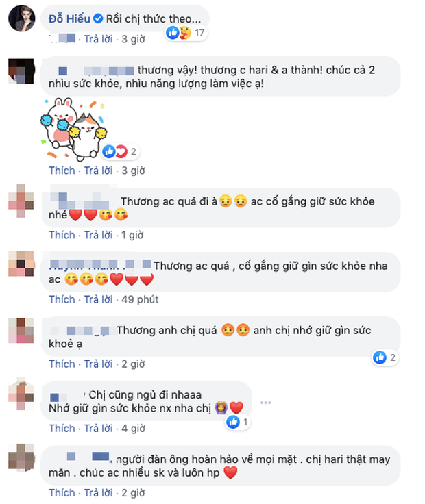Viewport: 425px width, 504px height.
Task: Like the 'người đàn ông hoàn hảo' comment
Action: (62, 493)
